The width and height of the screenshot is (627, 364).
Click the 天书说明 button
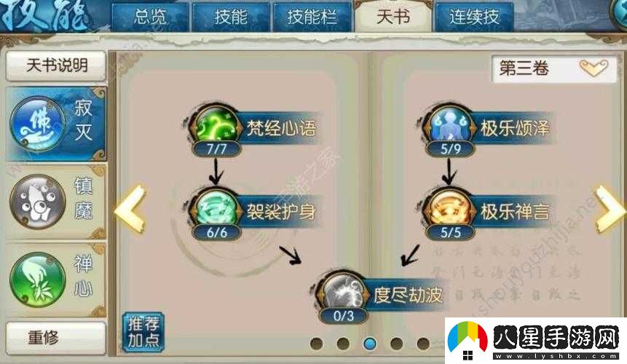point(56,66)
